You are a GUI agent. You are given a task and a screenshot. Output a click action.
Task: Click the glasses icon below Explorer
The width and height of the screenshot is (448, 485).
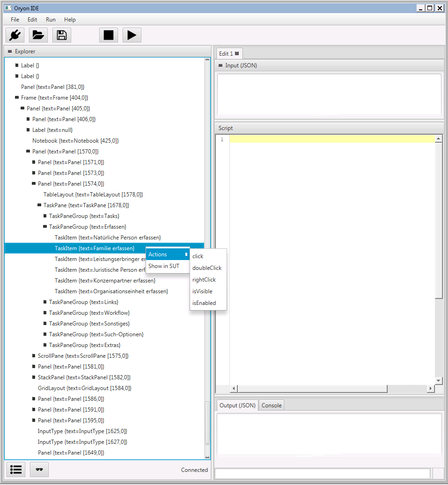(39, 470)
